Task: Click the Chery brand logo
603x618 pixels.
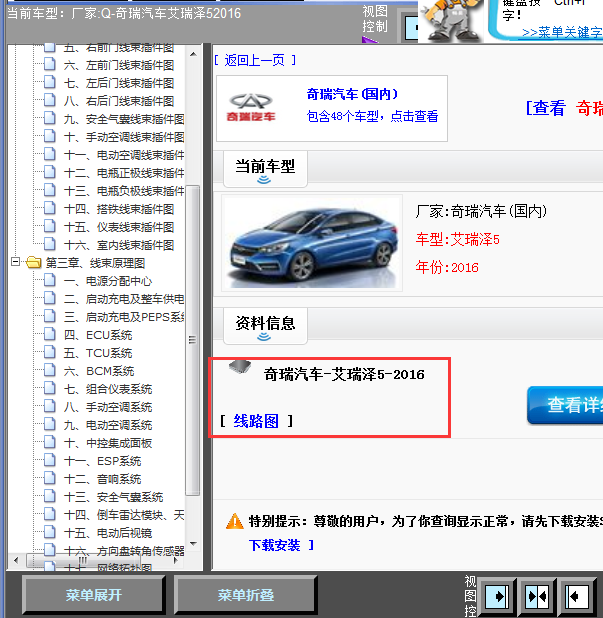Action: tap(251, 108)
